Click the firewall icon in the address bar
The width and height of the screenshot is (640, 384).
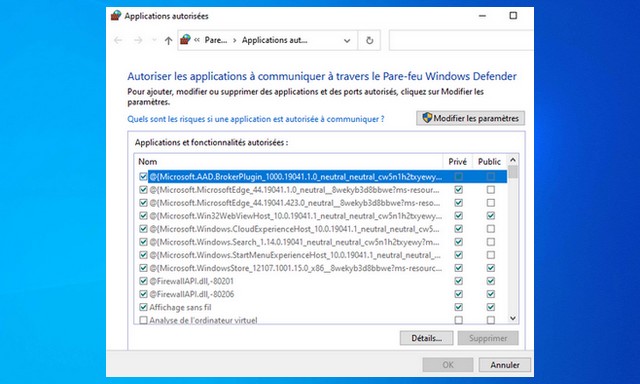click(185, 40)
